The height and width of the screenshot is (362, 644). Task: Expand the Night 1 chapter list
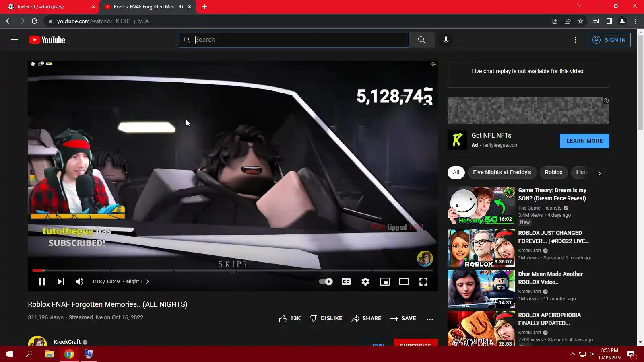tap(138, 282)
